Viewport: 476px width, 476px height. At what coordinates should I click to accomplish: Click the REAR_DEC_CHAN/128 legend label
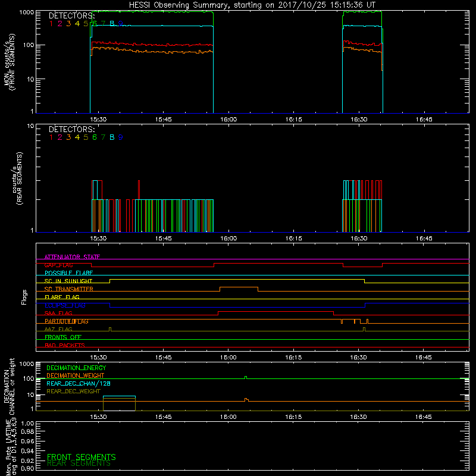(x=79, y=383)
